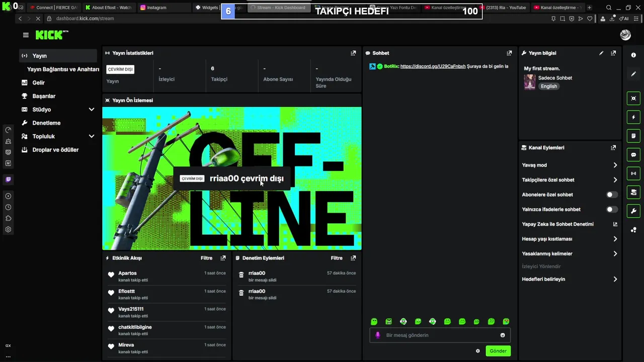
Task: Insert the first green Kick emote
Action: [x=374, y=322]
